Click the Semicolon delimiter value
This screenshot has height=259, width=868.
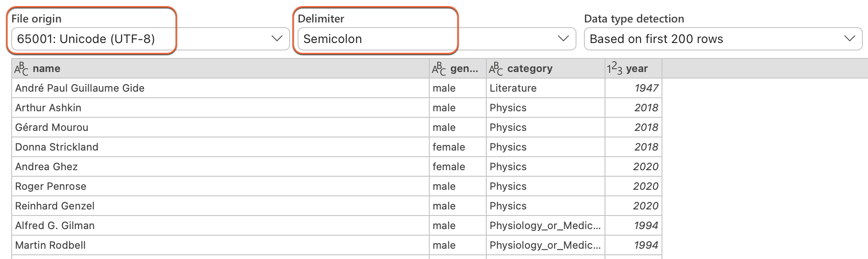coord(333,39)
